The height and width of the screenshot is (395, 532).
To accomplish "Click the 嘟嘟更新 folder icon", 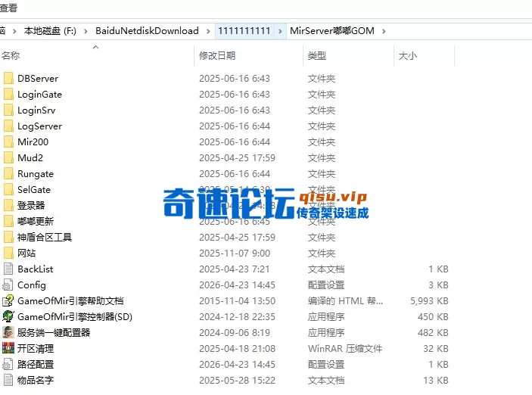I will pos(8,222).
